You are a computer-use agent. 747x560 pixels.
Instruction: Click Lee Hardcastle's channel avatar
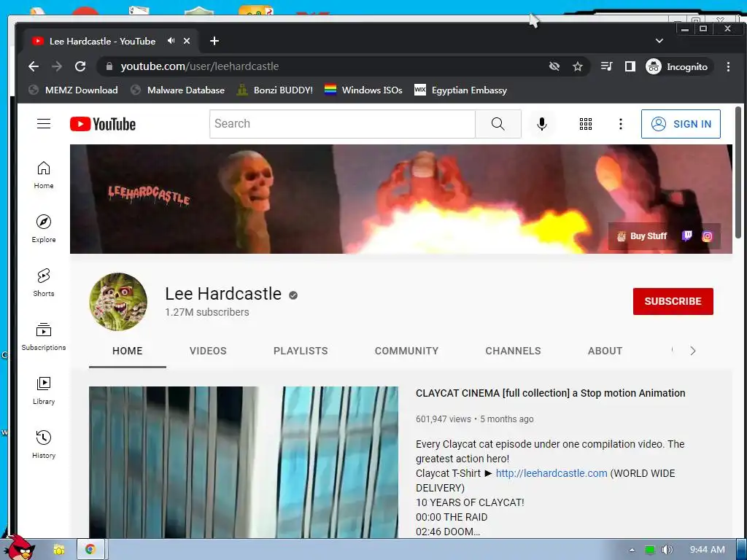(118, 301)
